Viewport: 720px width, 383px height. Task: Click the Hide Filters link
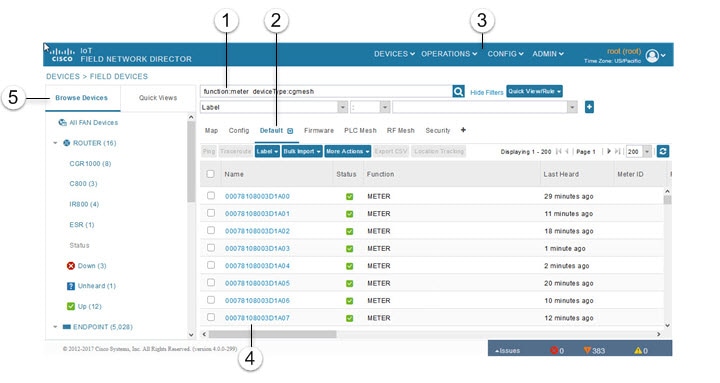487,92
